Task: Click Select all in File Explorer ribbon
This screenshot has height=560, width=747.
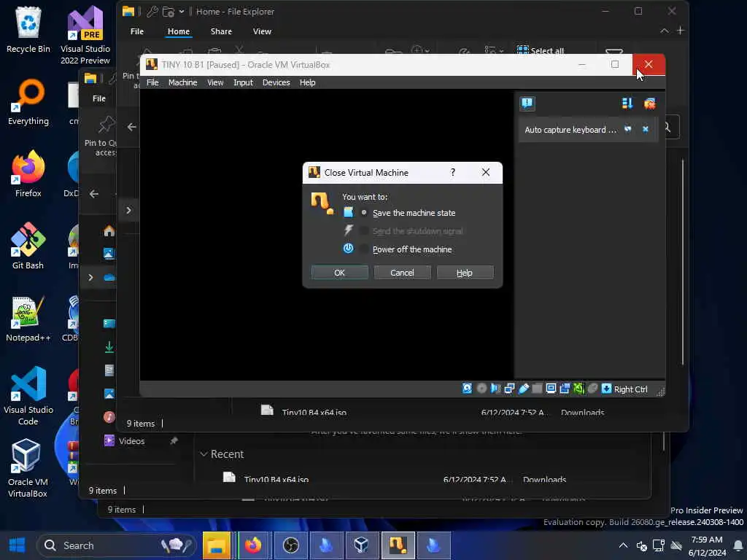Action: tap(541, 50)
